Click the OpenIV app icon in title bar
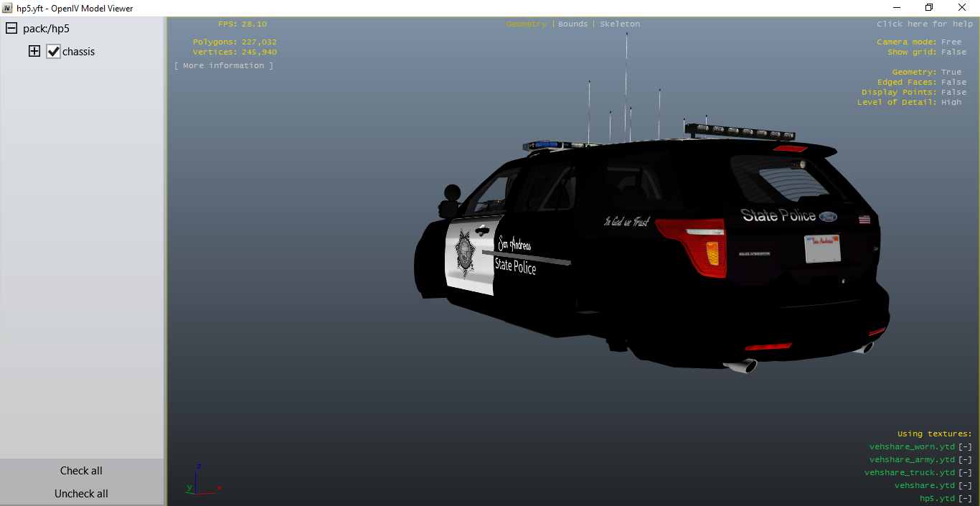Screen dimensions: 980x506 coord(7,8)
